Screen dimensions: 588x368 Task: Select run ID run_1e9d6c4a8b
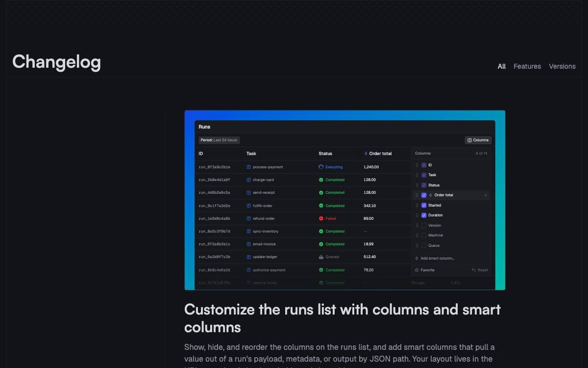pyautogui.click(x=214, y=218)
